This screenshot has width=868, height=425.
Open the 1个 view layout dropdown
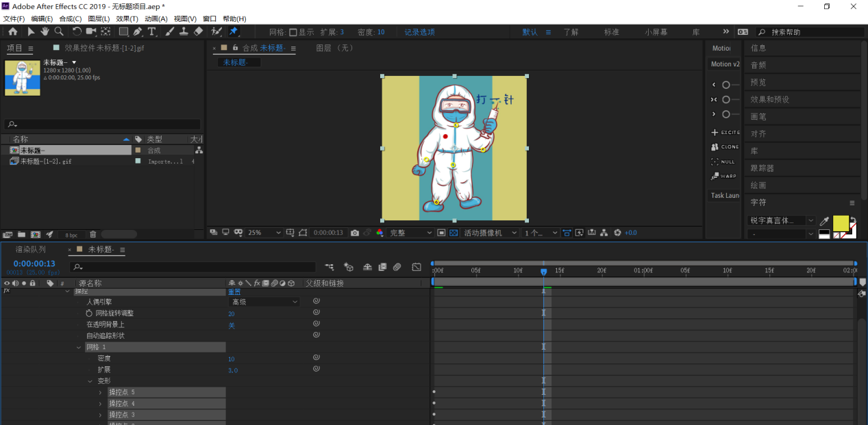coord(541,233)
